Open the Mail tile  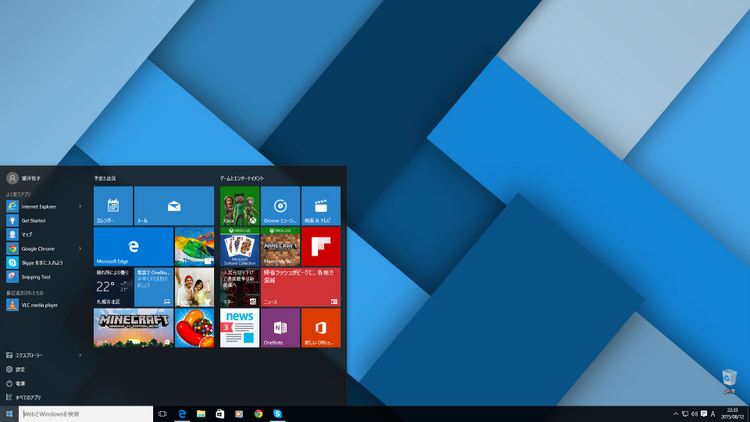[174, 206]
